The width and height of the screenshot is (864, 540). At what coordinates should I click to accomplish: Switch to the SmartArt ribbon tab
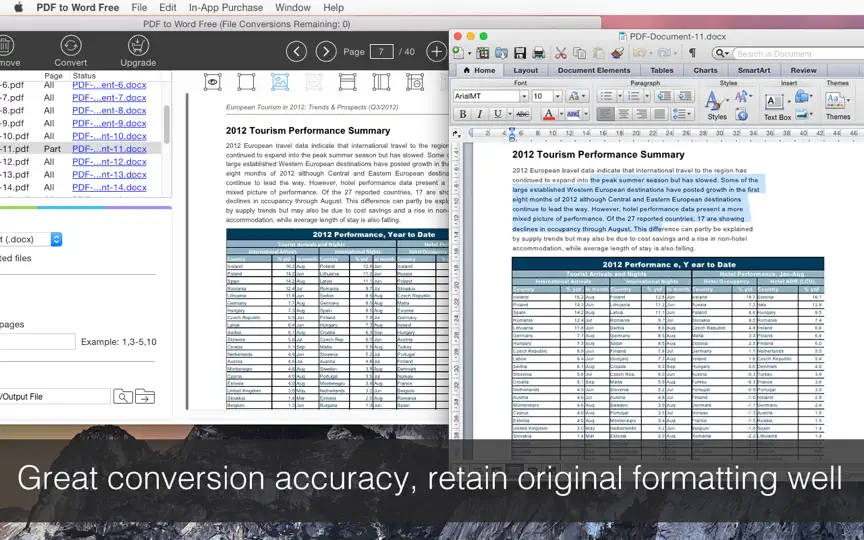(754, 71)
